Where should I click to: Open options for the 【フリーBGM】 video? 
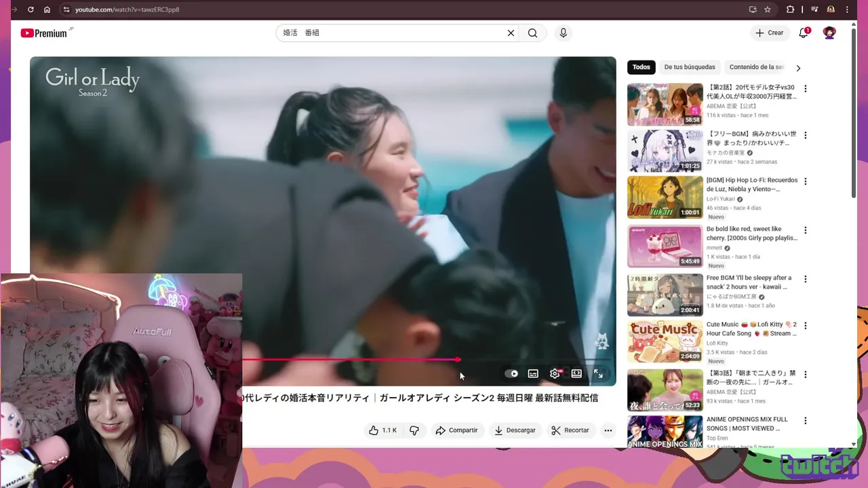pos(806,135)
